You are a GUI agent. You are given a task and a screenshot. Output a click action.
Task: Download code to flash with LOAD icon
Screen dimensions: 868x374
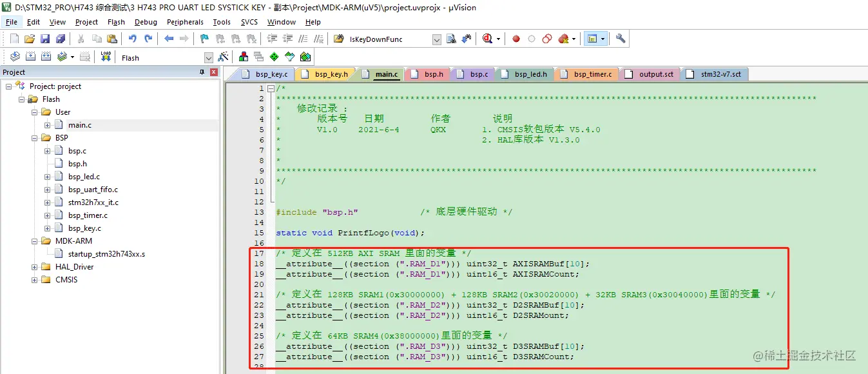pyautogui.click(x=106, y=57)
